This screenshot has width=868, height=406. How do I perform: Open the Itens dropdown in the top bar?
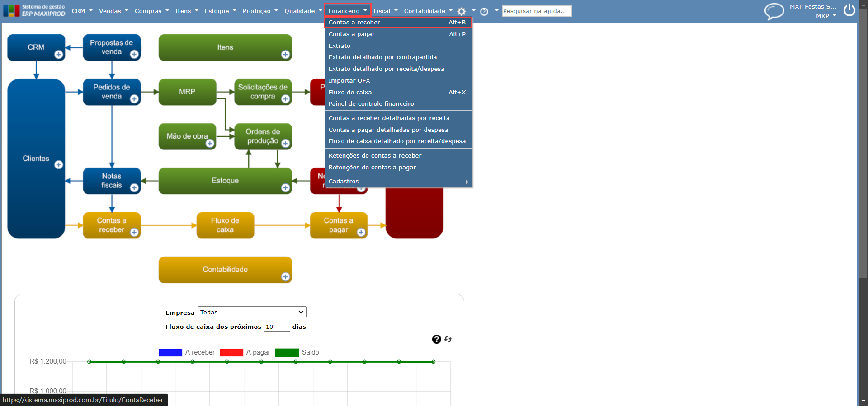(x=187, y=11)
